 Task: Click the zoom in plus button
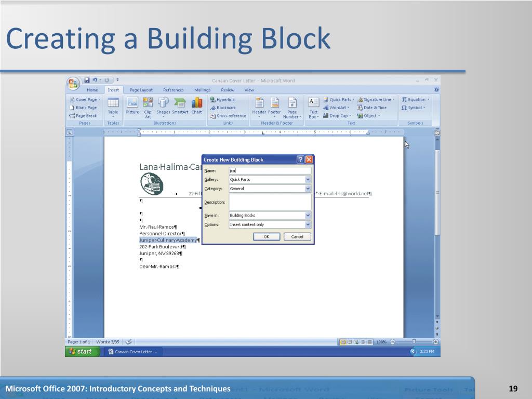click(x=436, y=342)
